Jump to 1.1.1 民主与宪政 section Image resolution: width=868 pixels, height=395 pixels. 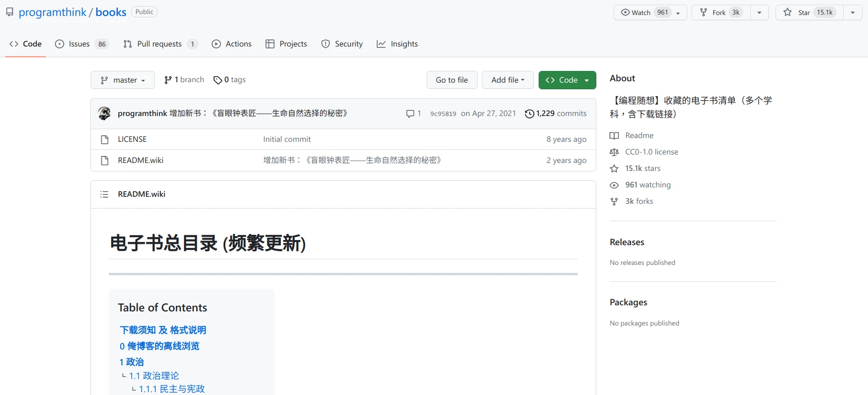[172, 389]
